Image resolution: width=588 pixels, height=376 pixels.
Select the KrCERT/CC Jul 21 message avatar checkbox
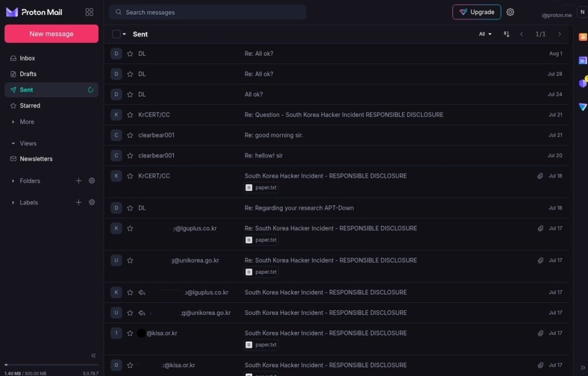116,115
